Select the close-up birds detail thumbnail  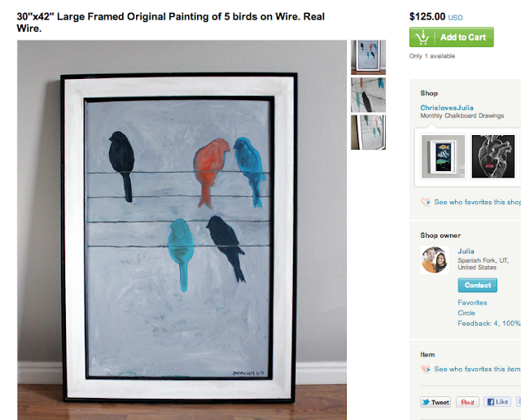[x=368, y=94]
